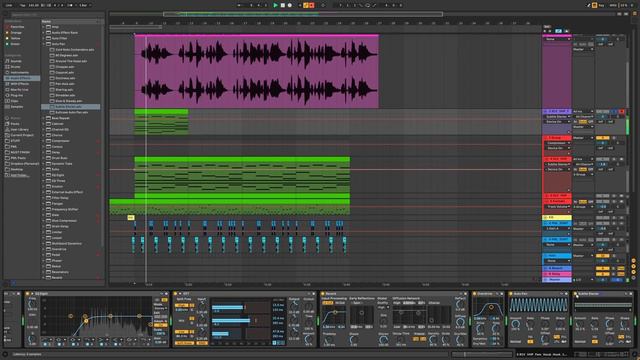The image size is (640, 360).
Task: Toggle the Overdrive device activator
Action: point(474,294)
